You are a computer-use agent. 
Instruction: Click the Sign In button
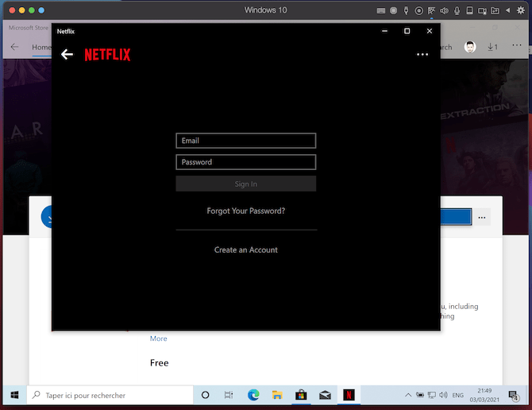[246, 184]
